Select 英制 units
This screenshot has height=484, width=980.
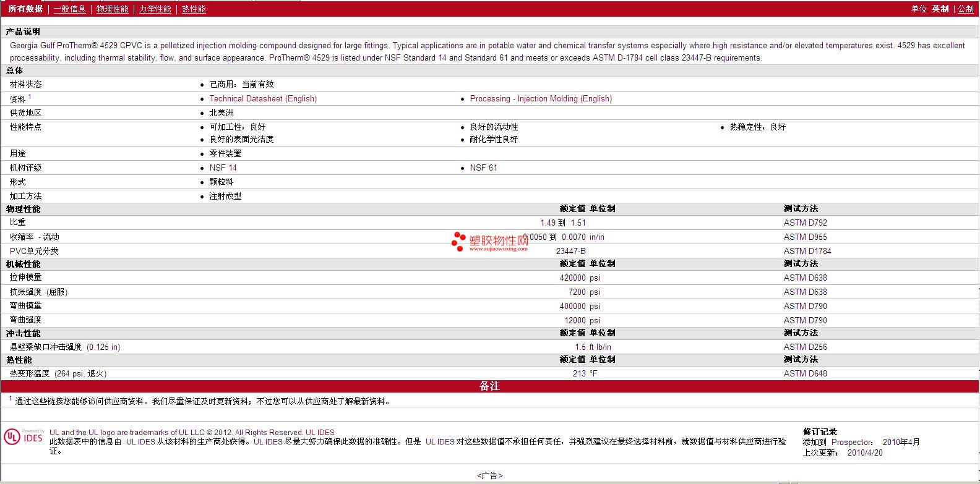tap(940, 9)
